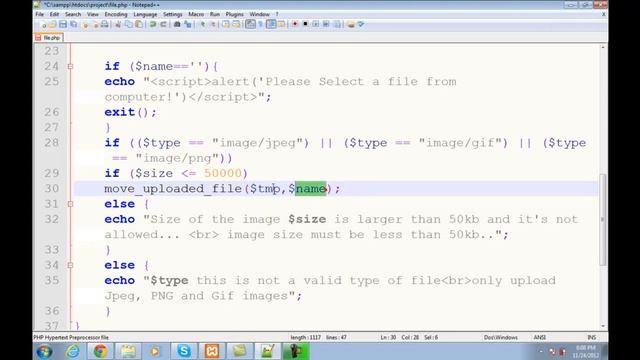
Task: Open the Search menu
Action: (x=73, y=14)
